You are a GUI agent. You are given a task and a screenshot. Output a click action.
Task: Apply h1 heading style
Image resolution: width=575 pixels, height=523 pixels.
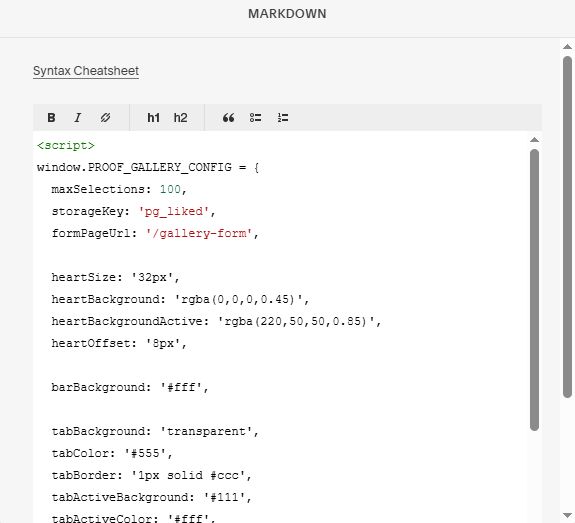tap(153, 118)
